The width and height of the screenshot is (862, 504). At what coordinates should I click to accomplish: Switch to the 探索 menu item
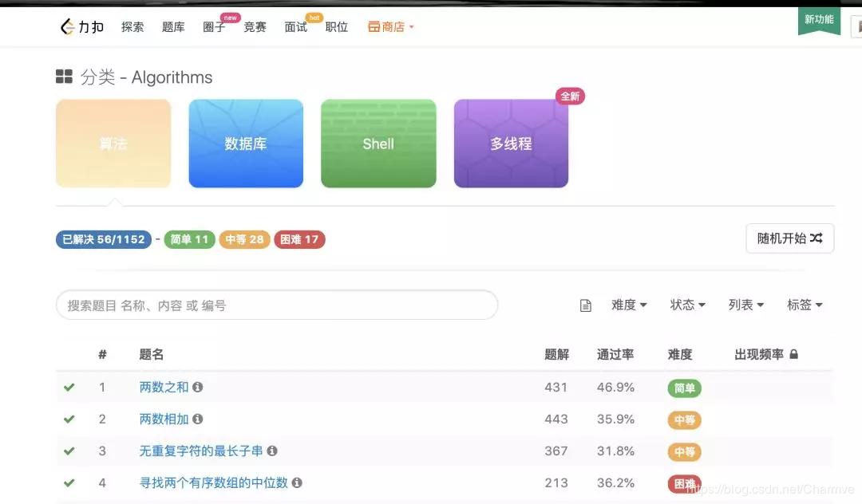132,26
